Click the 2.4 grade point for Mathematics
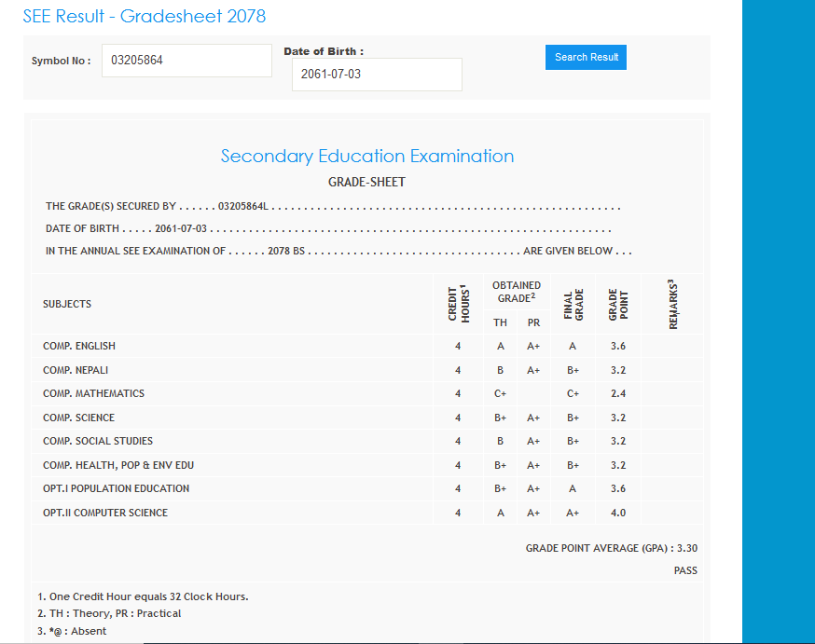This screenshot has width=815, height=644. coord(618,393)
